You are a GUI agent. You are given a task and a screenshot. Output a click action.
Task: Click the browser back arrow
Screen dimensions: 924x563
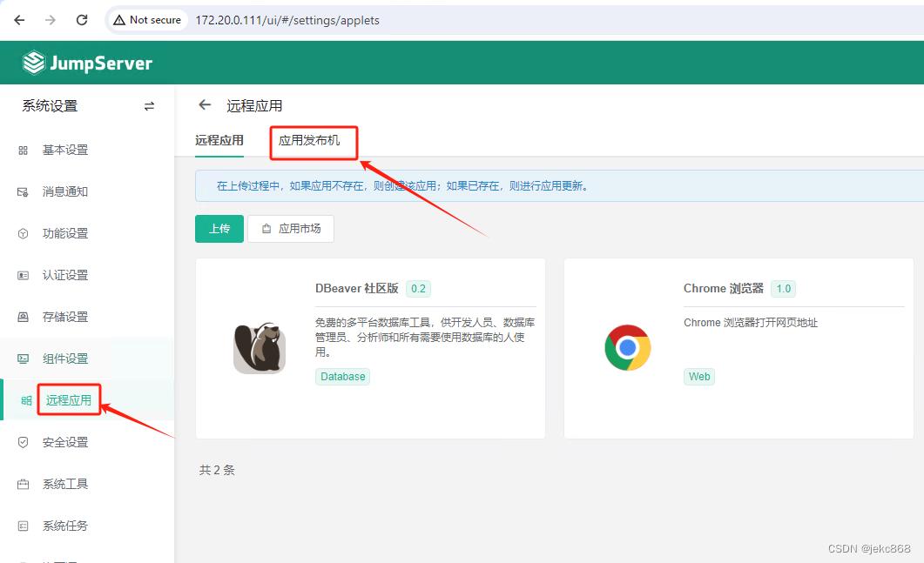(19, 20)
